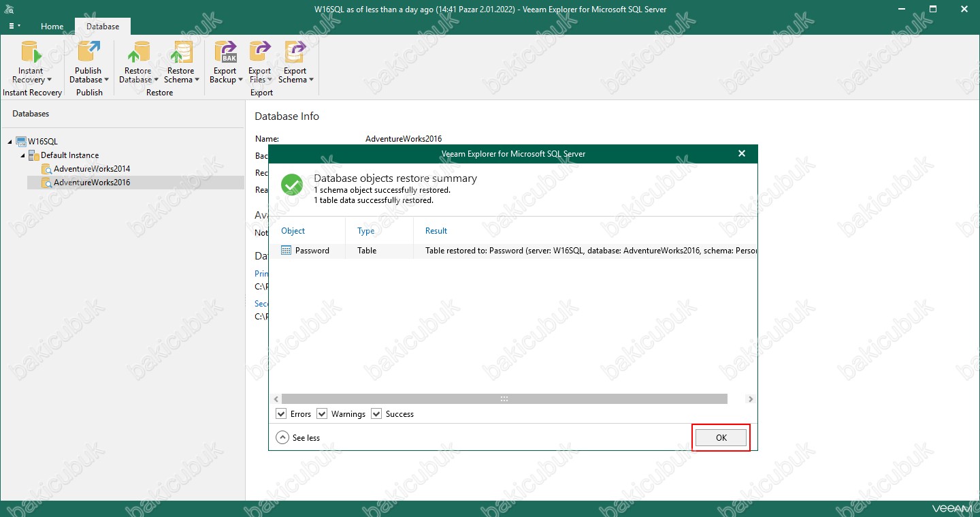Uncheck the Success filter checkbox
Viewport: 980px width, 517px height.
[376, 414]
